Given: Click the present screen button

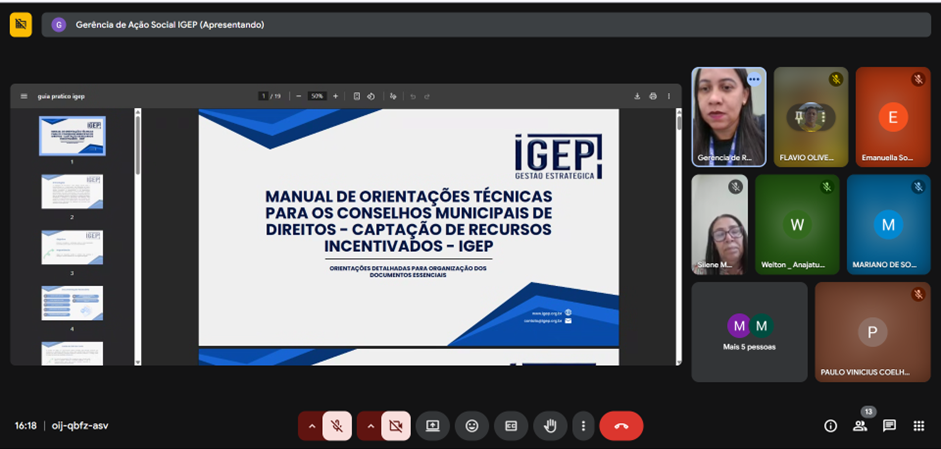Looking at the screenshot, I should point(433,425).
